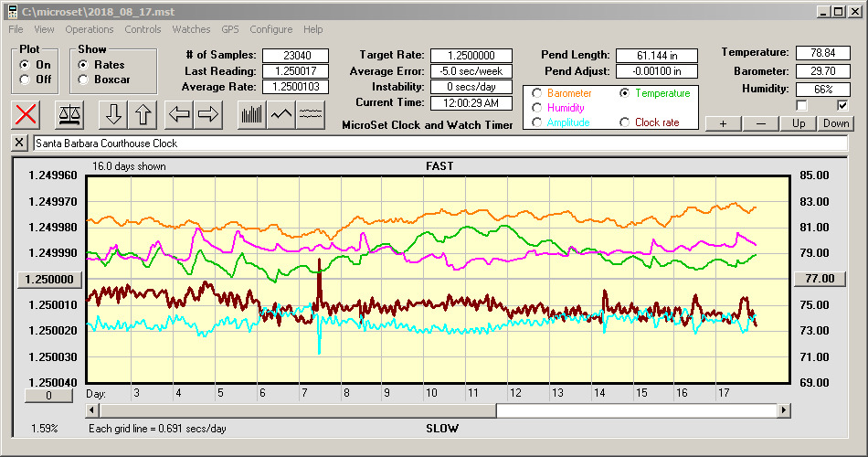Select the Humidity radio button
Image resolution: width=868 pixels, height=457 pixels.
click(x=536, y=108)
